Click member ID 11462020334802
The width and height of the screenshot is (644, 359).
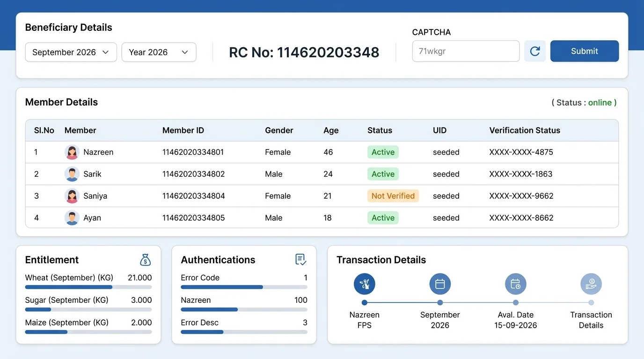(193, 174)
